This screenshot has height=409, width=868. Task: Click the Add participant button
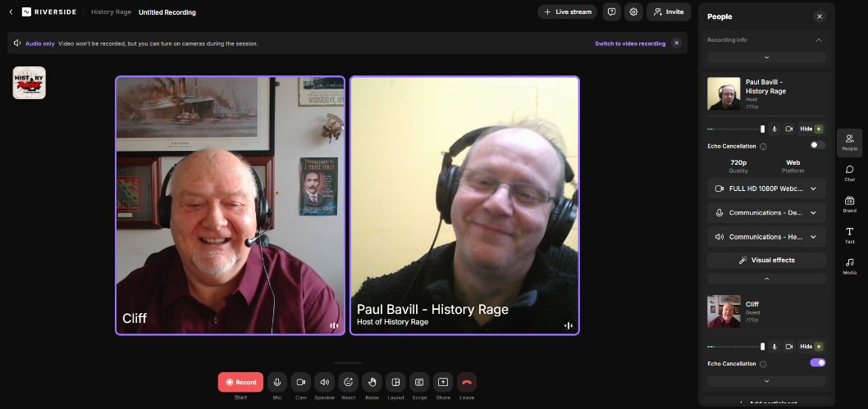767,403
